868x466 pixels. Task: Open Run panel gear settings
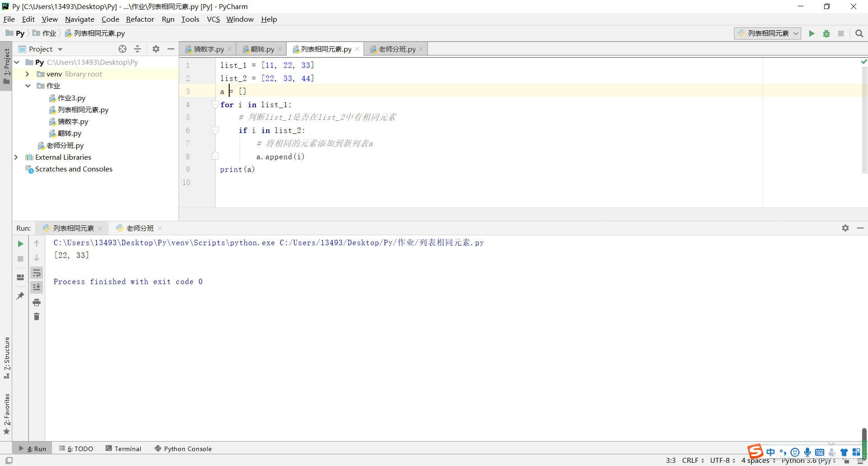coord(845,228)
